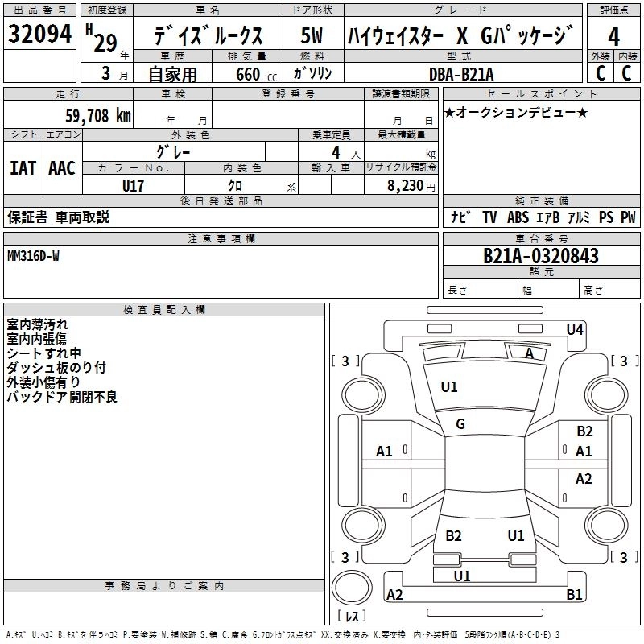Select the U1 marker on the hood

pyautogui.click(x=449, y=387)
